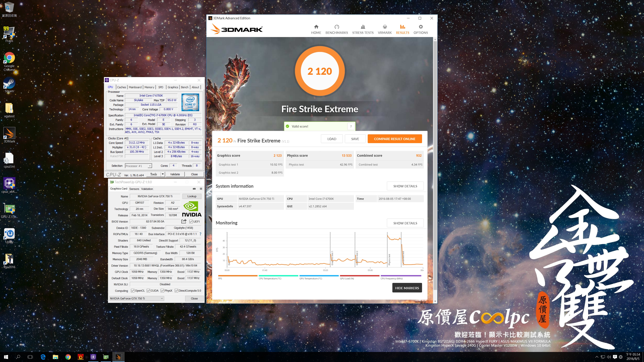The width and height of the screenshot is (644, 362).
Task: Open the BENCHMARKS section in 3DMark
Action: pyautogui.click(x=336, y=29)
